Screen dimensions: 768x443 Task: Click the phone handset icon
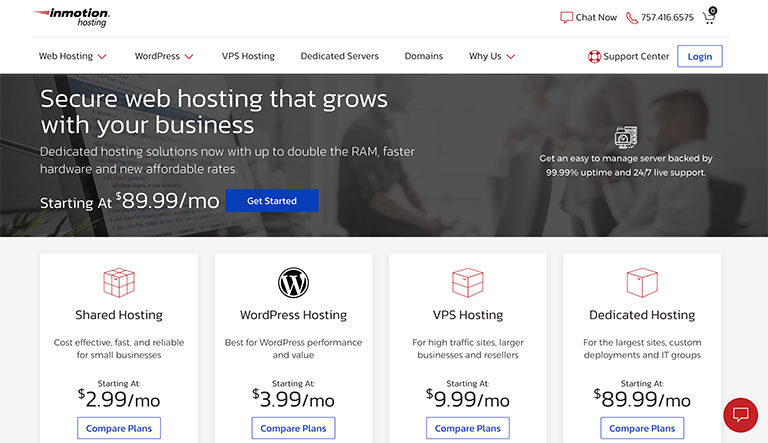(x=632, y=18)
